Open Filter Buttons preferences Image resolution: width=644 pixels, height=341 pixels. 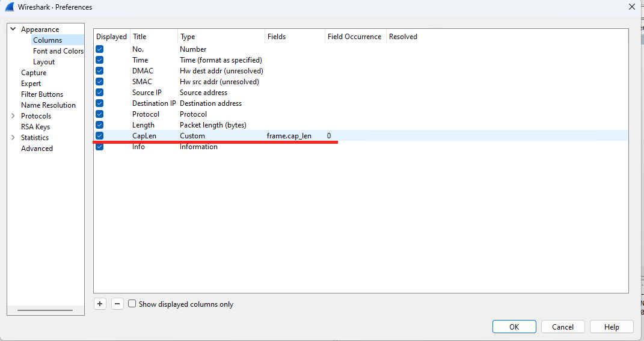point(42,94)
